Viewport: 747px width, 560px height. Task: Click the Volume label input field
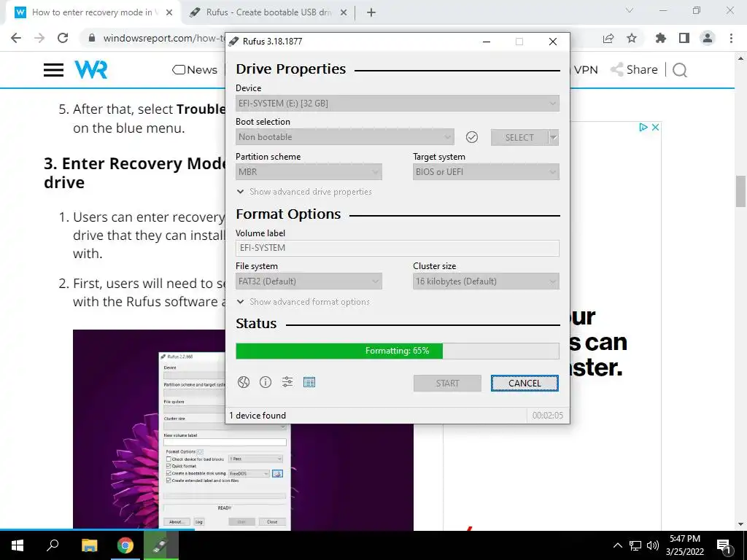click(398, 248)
